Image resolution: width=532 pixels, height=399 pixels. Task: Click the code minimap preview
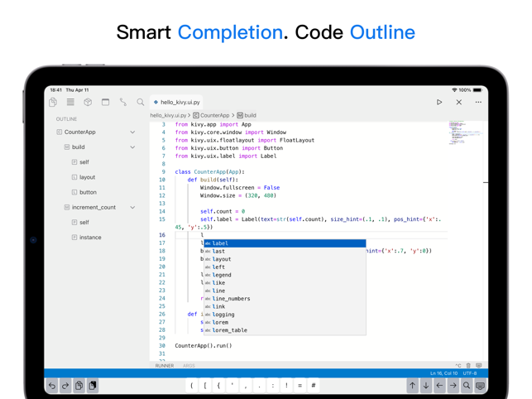pos(465,132)
